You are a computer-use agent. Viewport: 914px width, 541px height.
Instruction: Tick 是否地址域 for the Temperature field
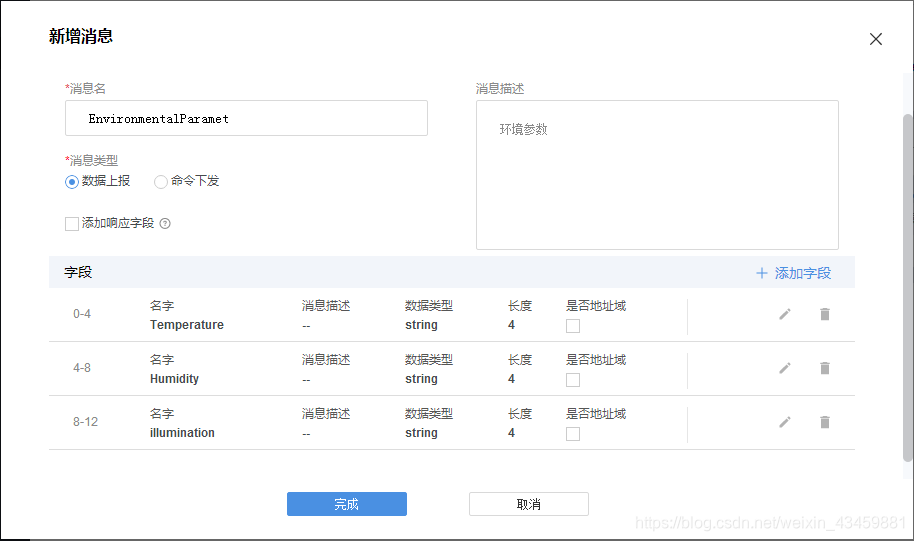(x=573, y=326)
